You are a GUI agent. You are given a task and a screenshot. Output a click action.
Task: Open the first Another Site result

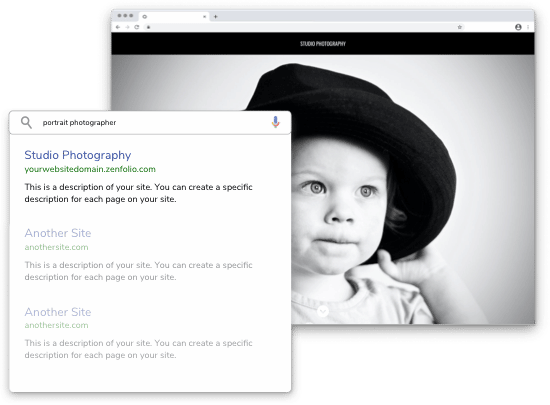coord(58,233)
